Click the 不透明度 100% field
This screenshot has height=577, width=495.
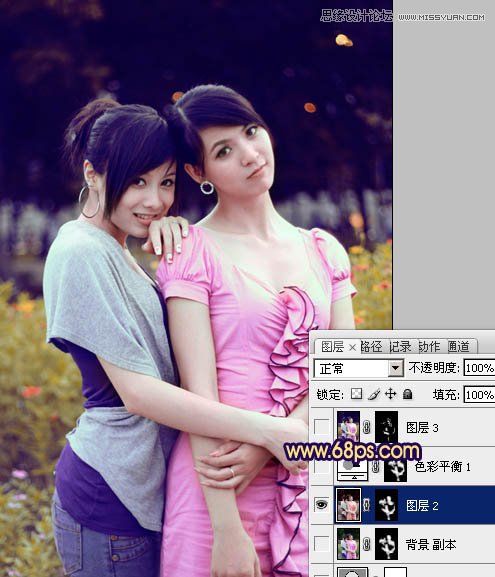coord(479,368)
